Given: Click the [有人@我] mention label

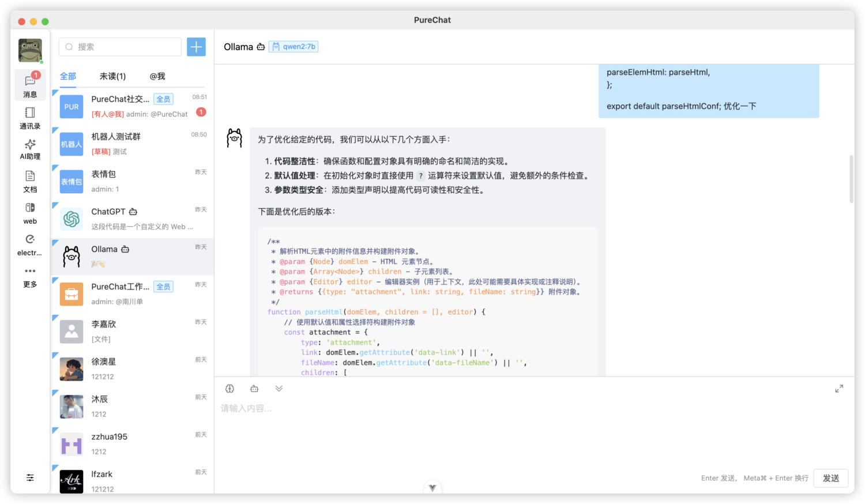Looking at the screenshot, I should 108,114.
